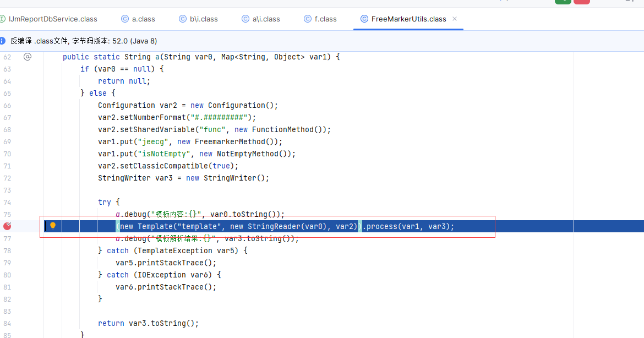Toggle a breakpoint at line number 84

tap(7, 323)
